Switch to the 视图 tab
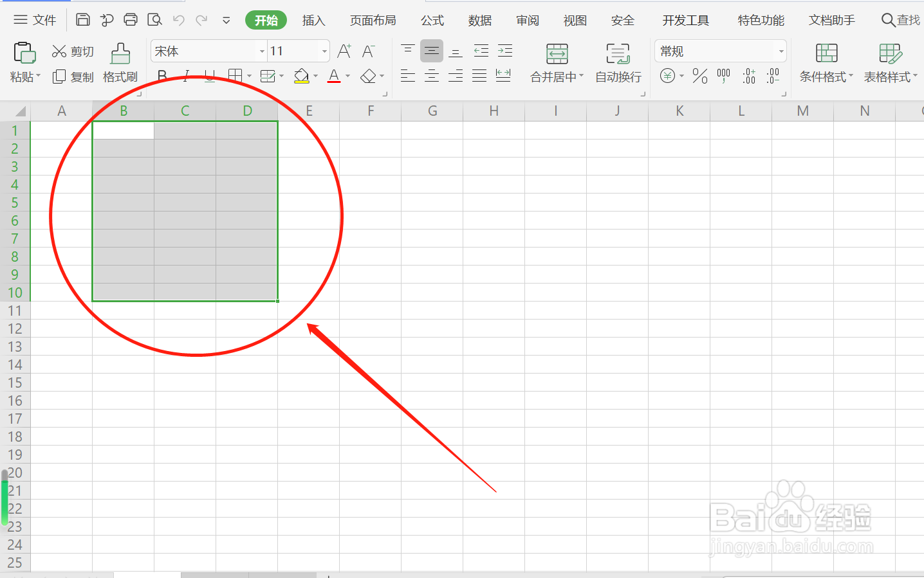This screenshot has width=924, height=578. click(575, 21)
